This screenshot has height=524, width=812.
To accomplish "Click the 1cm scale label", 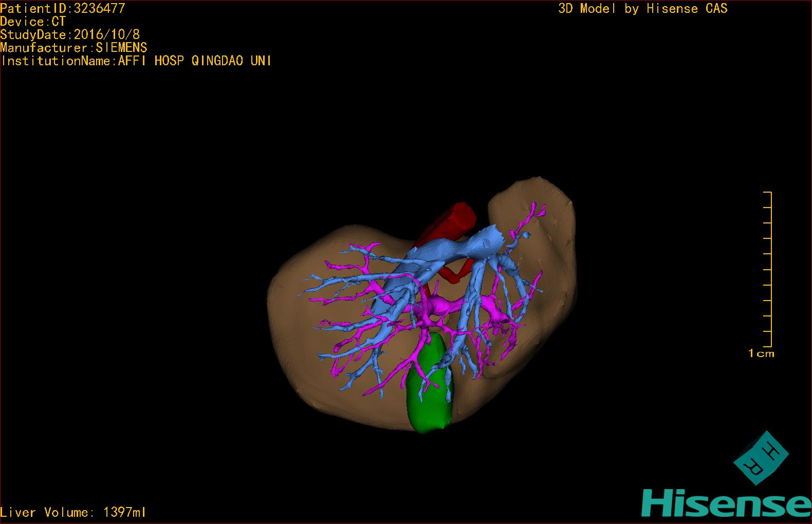I will pyautogui.click(x=761, y=353).
